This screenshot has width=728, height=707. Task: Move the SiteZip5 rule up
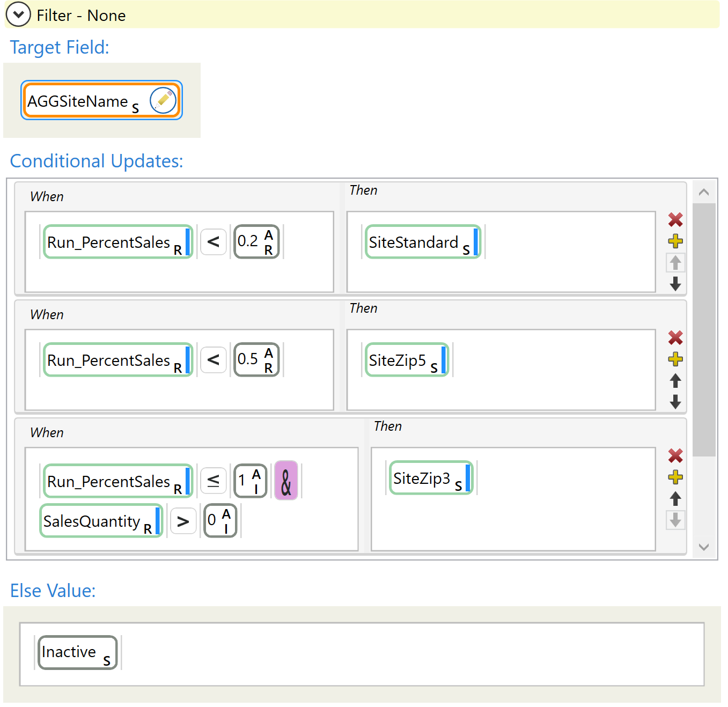click(675, 381)
